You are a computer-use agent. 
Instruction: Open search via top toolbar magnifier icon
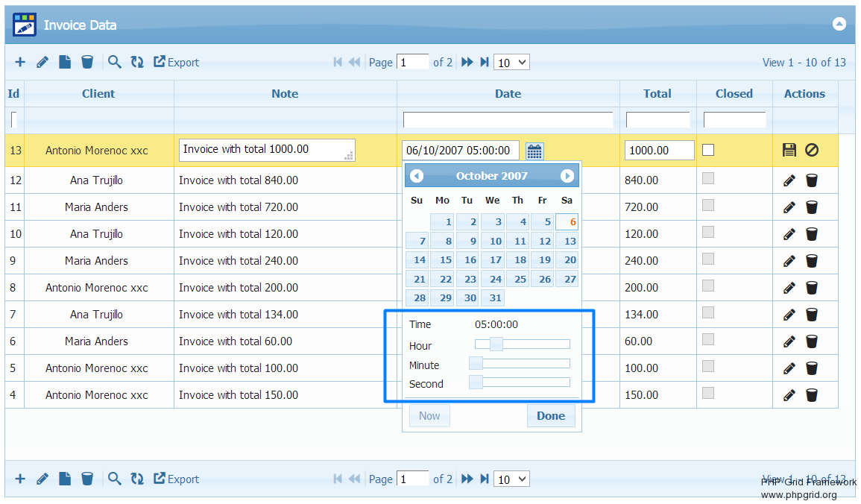[x=114, y=62]
